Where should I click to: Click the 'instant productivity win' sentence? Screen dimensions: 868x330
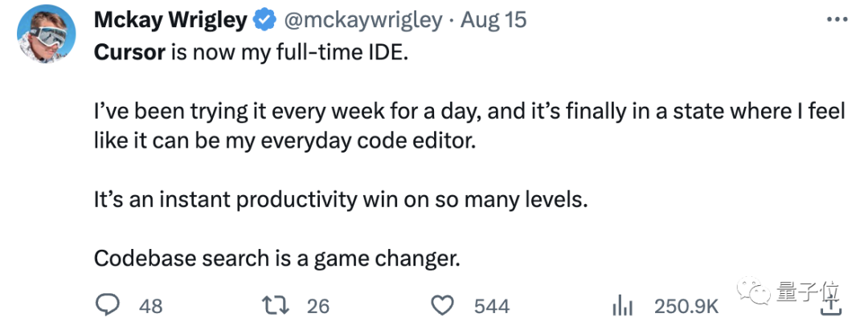click(x=339, y=200)
